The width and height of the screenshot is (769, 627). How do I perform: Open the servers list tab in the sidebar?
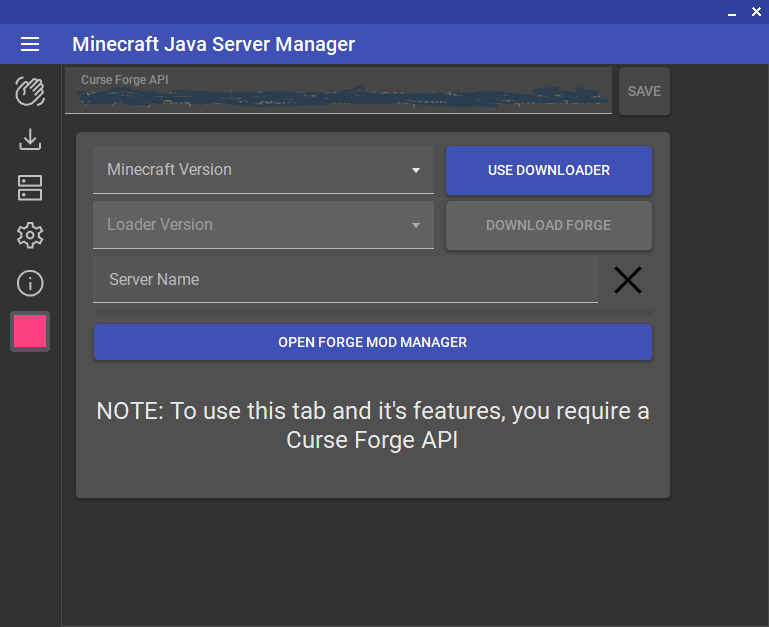click(30, 187)
